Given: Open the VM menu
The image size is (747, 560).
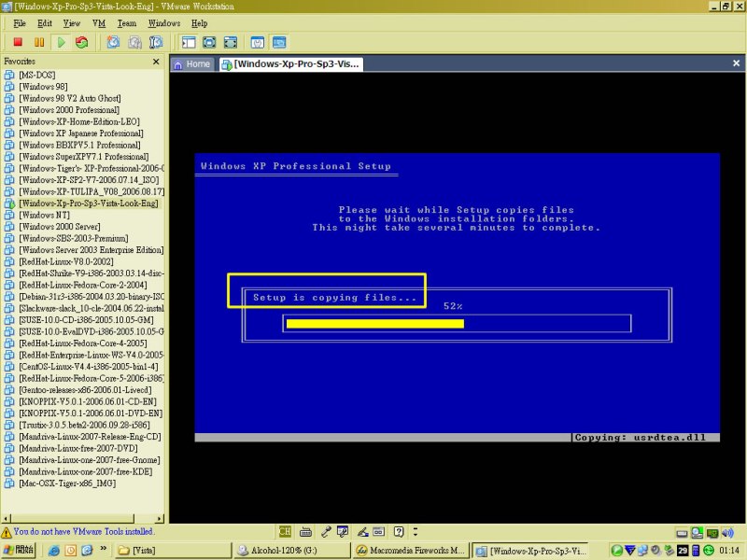Looking at the screenshot, I should (99, 23).
